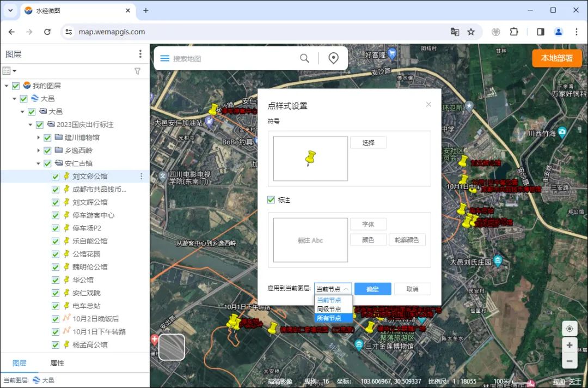
Task: Expand the 建川博物馆 folder
Action: (39, 137)
